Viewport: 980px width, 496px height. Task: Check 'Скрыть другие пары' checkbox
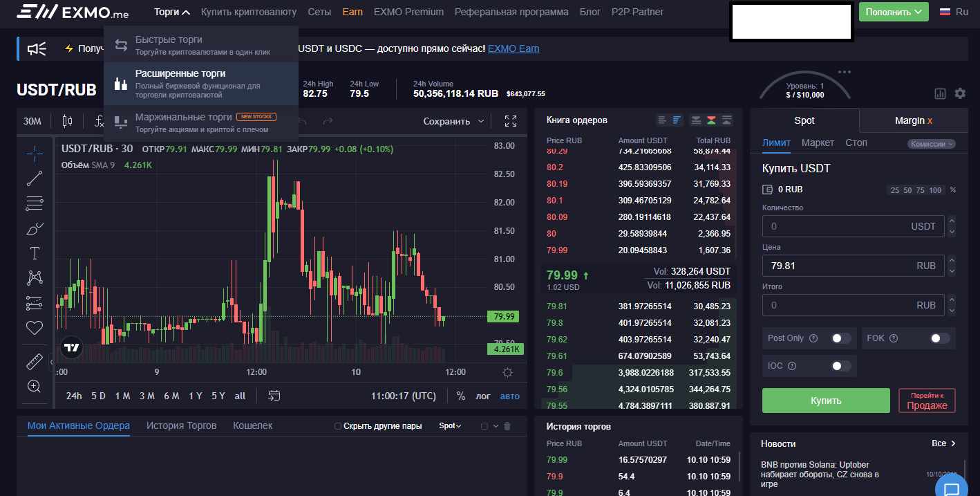pyautogui.click(x=337, y=425)
